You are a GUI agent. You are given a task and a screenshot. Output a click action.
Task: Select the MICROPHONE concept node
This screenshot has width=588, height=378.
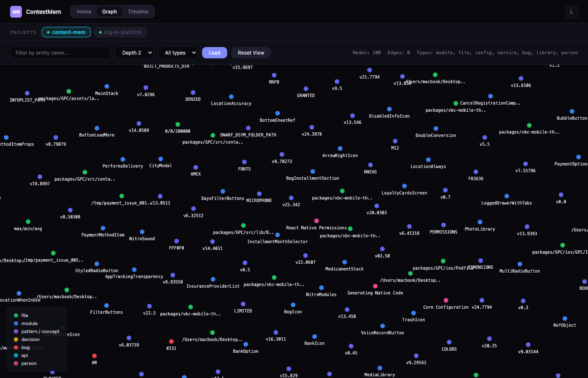pyautogui.click(x=259, y=194)
